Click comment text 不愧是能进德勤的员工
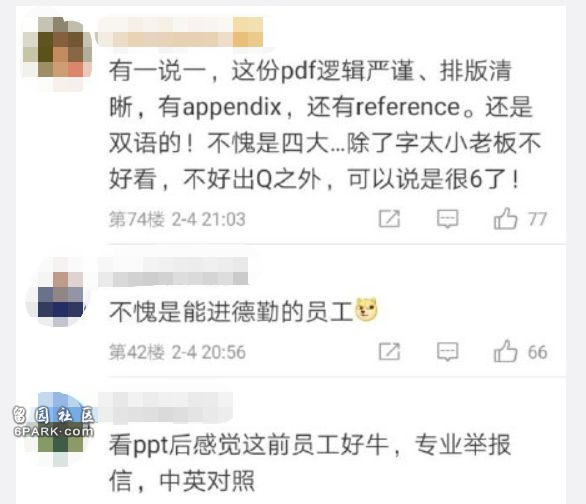 tap(231, 311)
